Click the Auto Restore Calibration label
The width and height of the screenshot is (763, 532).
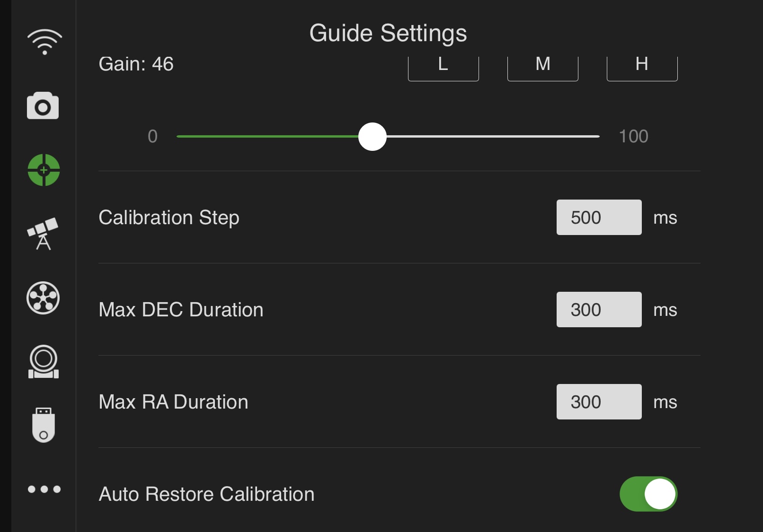click(x=206, y=494)
